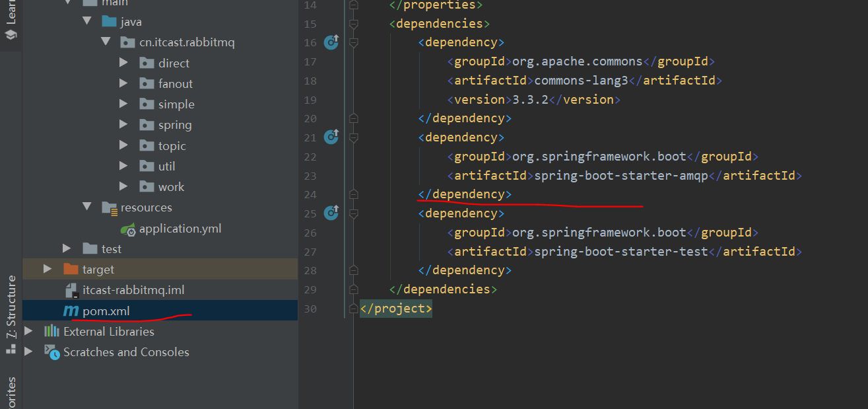Click the External Libraries icon
Screen dimensions: 868x409
[51, 331]
